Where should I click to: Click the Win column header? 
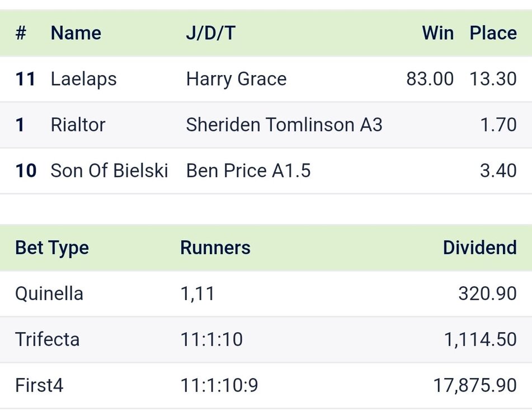click(437, 33)
